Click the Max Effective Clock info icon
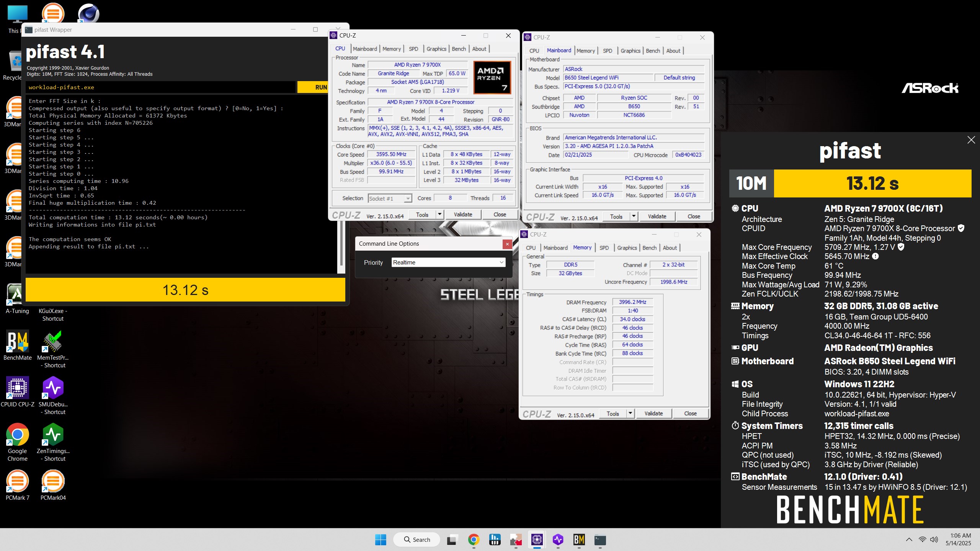Image resolution: width=980 pixels, height=551 pixels. point(875,256)
